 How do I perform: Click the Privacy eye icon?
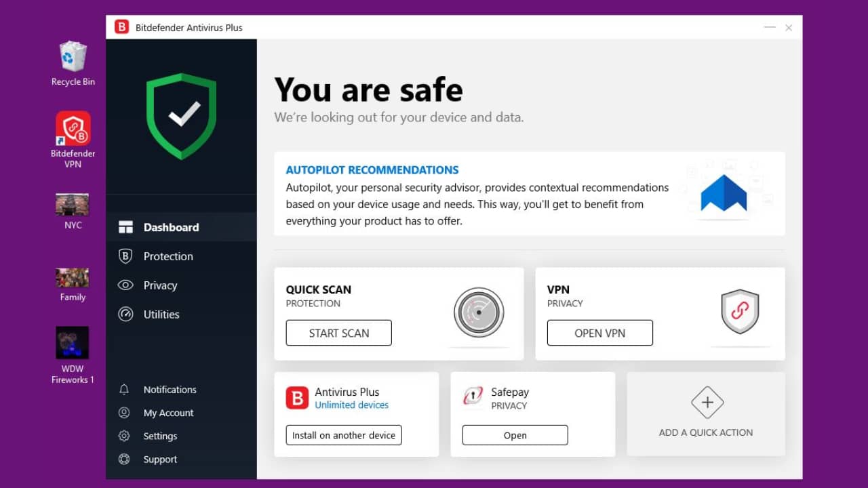coord(125,285)
